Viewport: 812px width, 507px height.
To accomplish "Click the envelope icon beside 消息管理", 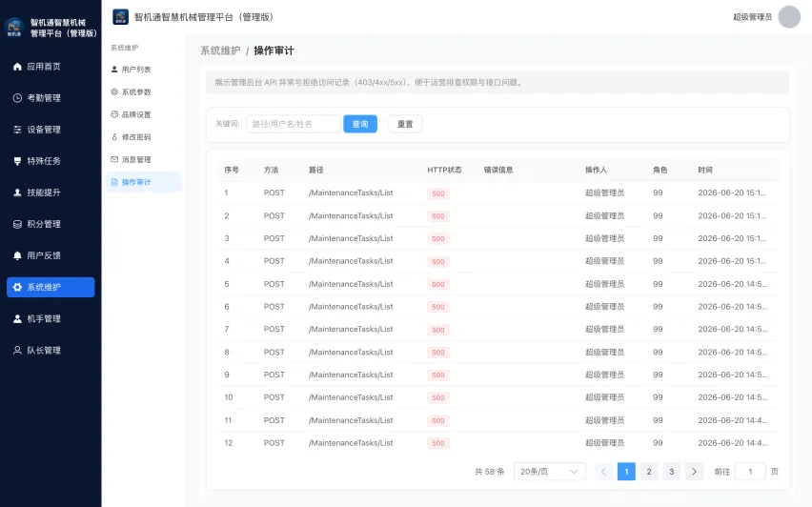I will (114, 159).
